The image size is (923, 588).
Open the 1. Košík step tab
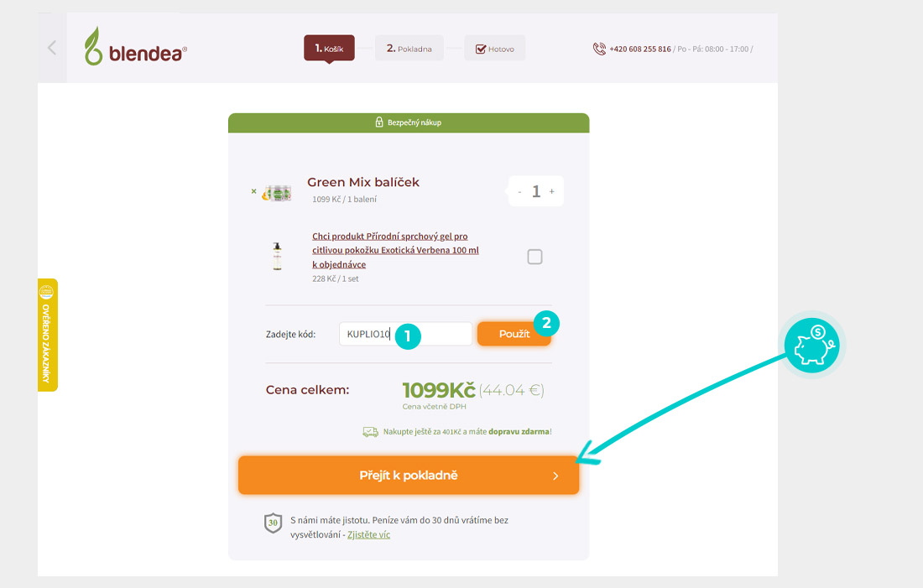pyautogui.click(x=329, y=49)
